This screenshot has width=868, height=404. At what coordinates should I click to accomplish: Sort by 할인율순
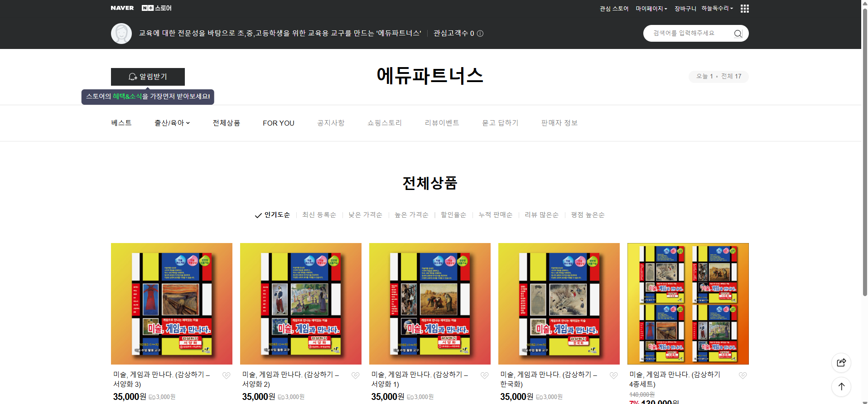tap(453, 215)
